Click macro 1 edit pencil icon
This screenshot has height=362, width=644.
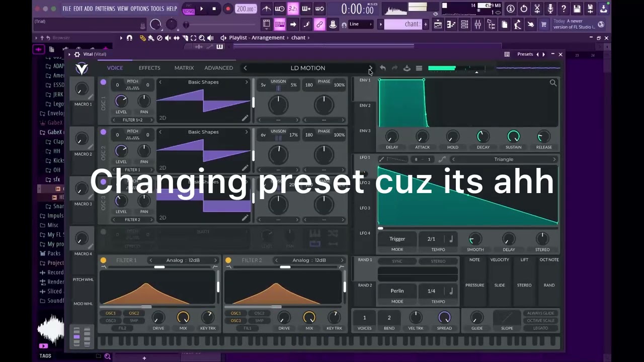coord(91,97)
